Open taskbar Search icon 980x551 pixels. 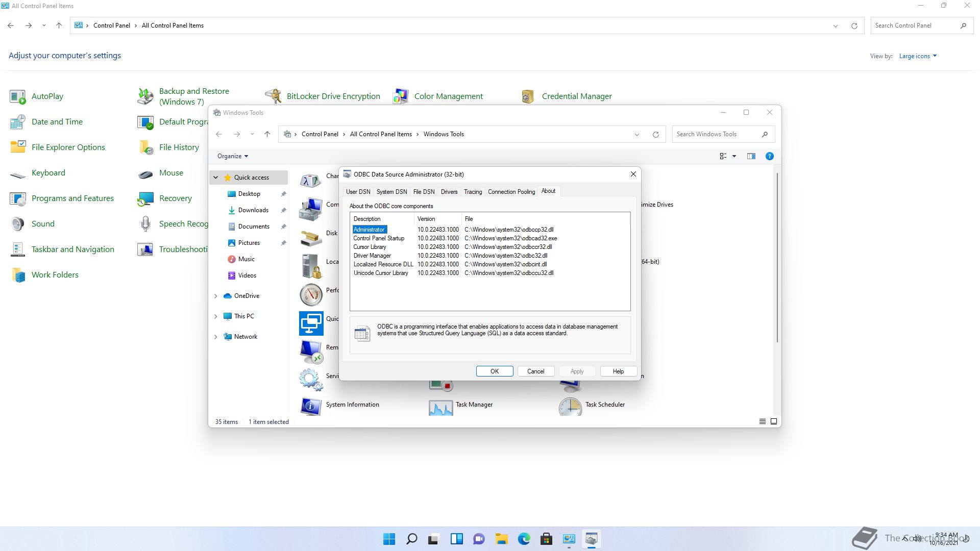pyautogui.click(x=411, y=539)
